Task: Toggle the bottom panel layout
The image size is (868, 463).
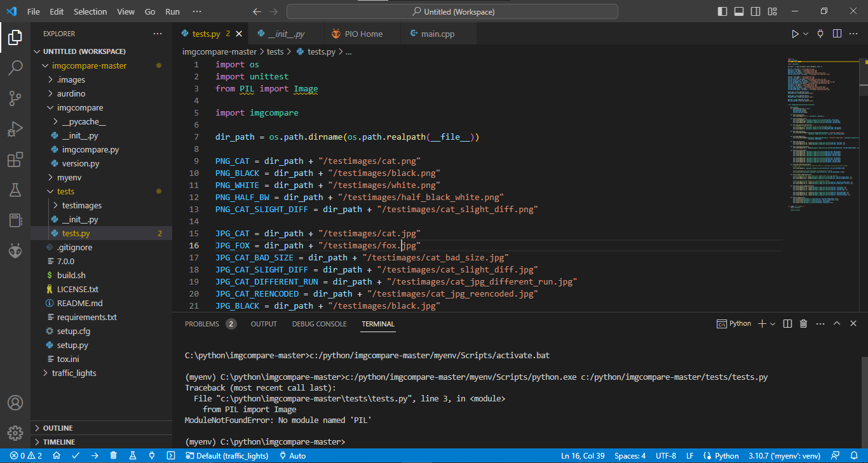Action: pyautogui.click(x=739, y=11)
